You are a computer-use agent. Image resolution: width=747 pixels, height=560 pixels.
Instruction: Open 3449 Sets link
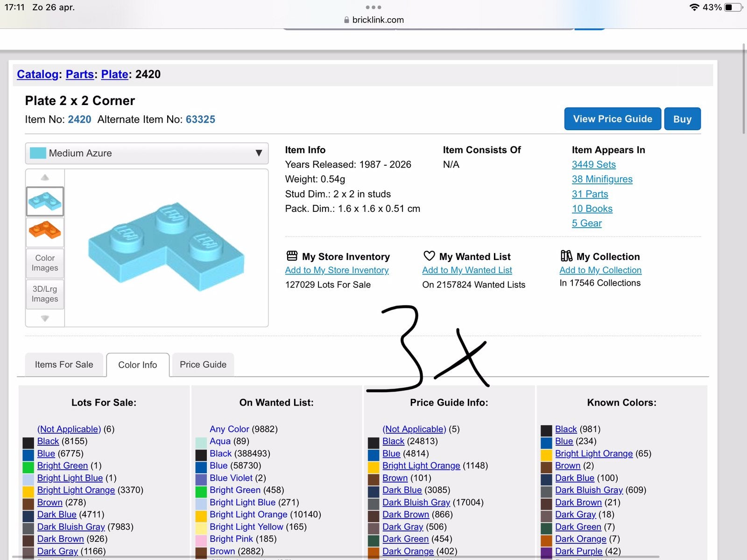coord(594,164)
